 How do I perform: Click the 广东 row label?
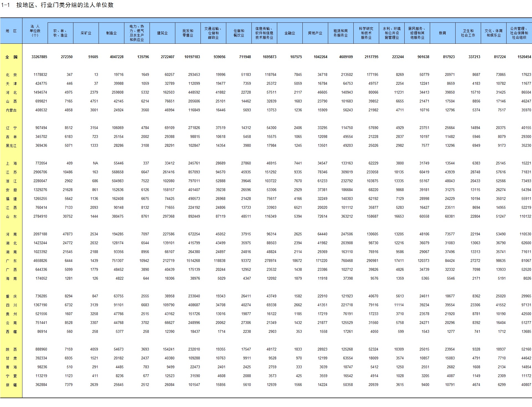tap(11, 261)
